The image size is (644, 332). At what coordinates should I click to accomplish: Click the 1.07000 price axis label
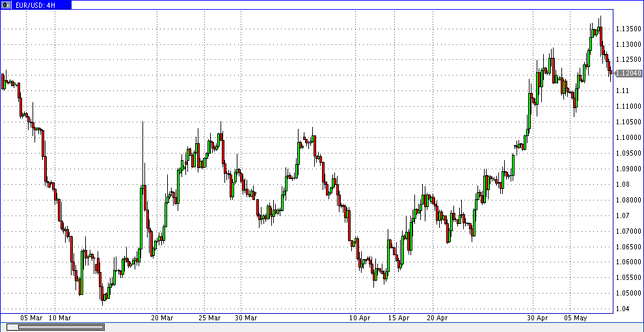click(x=628, y=231)
